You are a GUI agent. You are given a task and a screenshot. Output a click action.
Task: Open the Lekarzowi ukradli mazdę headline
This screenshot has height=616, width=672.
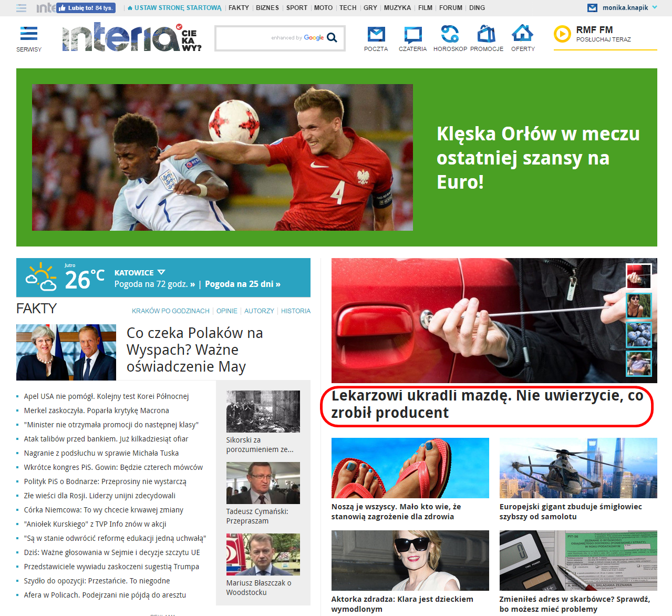point(487,404)
